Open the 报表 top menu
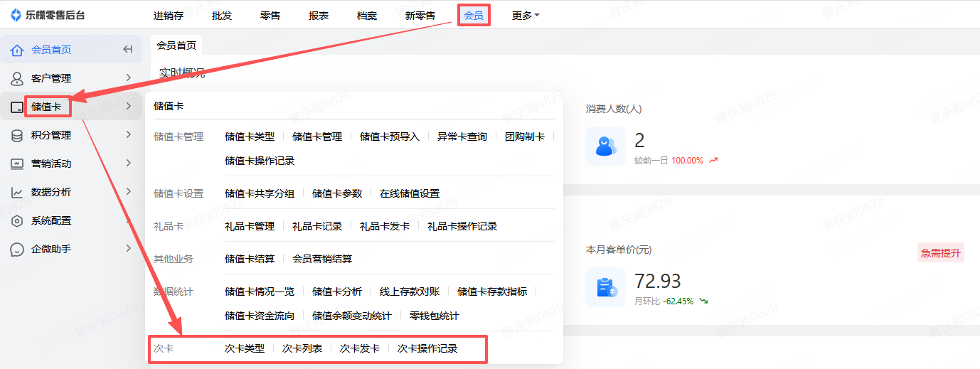This screenshot has width=980, height=369. click(x=319, y=15)
